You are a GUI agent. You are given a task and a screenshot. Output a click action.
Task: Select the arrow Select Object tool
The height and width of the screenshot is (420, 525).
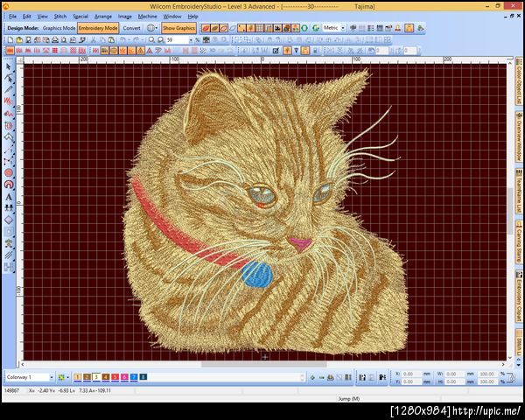pyautogui.click(x=9, y=67)
